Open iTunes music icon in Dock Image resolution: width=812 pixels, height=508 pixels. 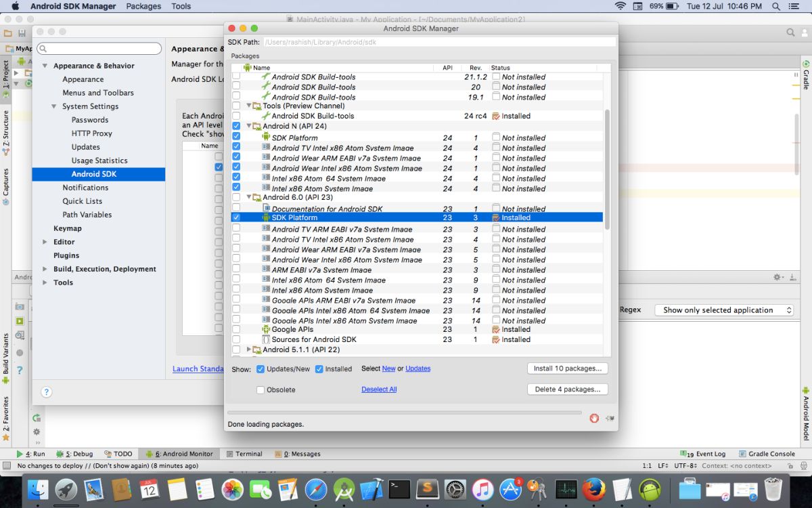pos(482,489)
